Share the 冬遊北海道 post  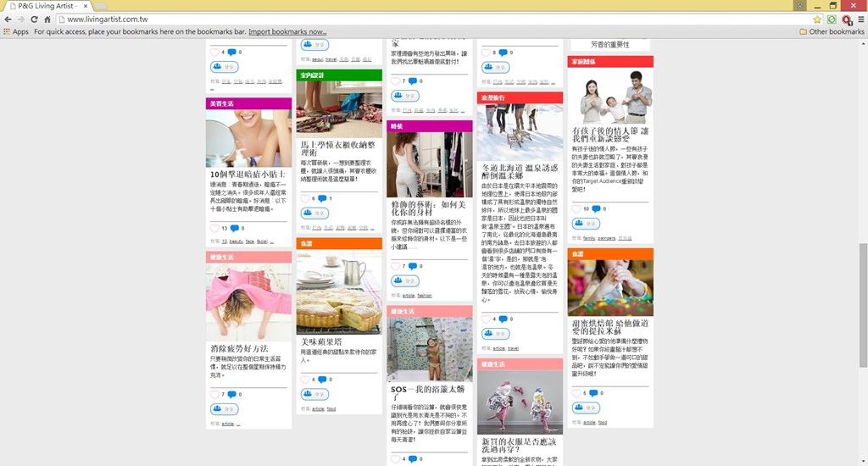point(495,334)
